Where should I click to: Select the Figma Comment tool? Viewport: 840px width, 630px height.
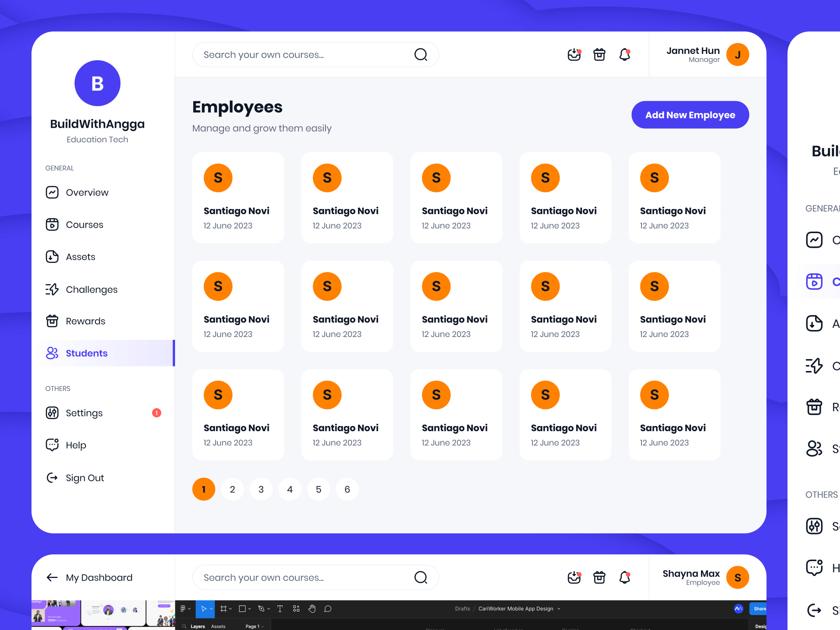(328, 609)
